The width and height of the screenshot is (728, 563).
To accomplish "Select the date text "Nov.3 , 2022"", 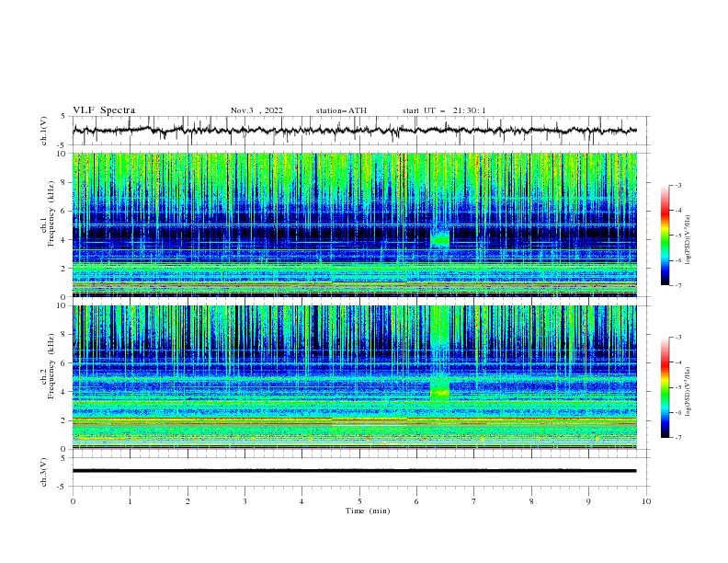I will (x=256, y=110).
